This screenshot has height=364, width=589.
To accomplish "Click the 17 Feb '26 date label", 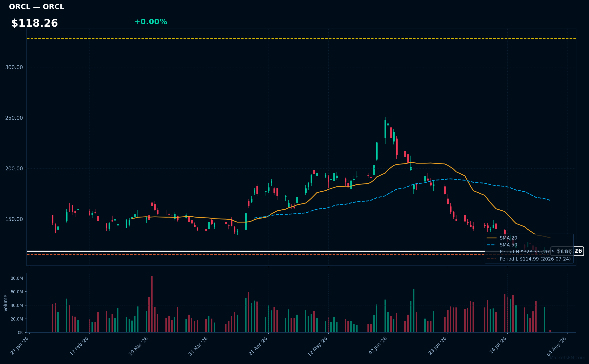I will [x=79, y=346].
